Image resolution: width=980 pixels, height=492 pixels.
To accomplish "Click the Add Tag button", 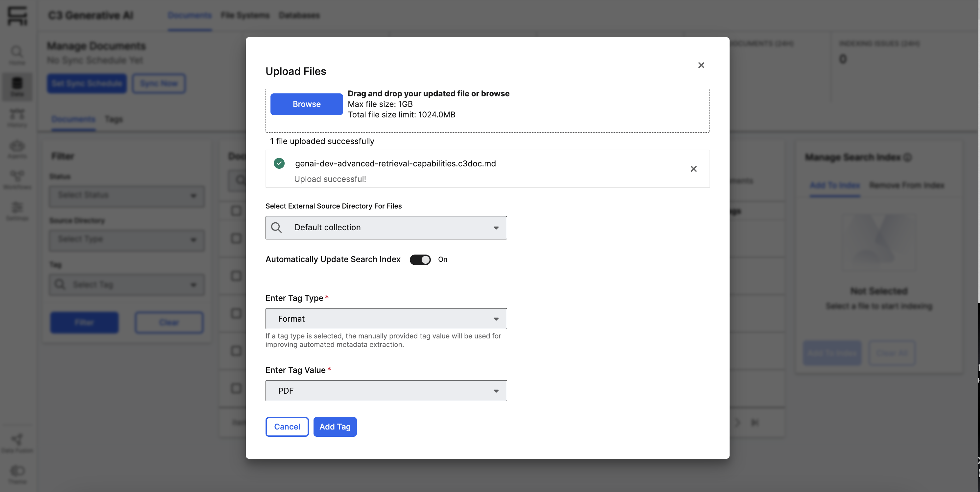I will [x=335, y=427].
